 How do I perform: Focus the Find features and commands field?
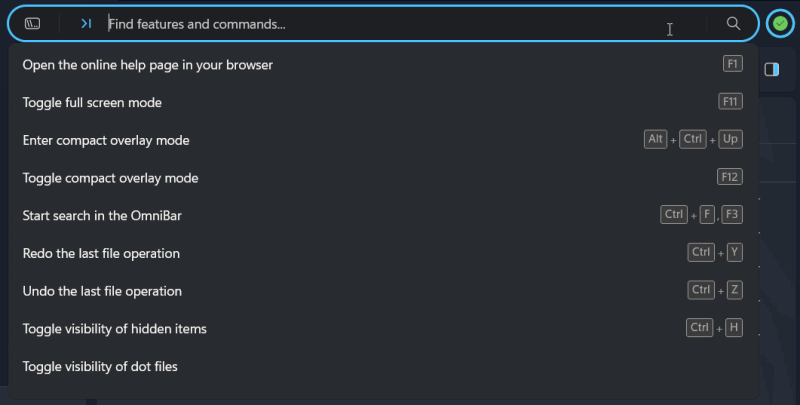tap(400, 23)
